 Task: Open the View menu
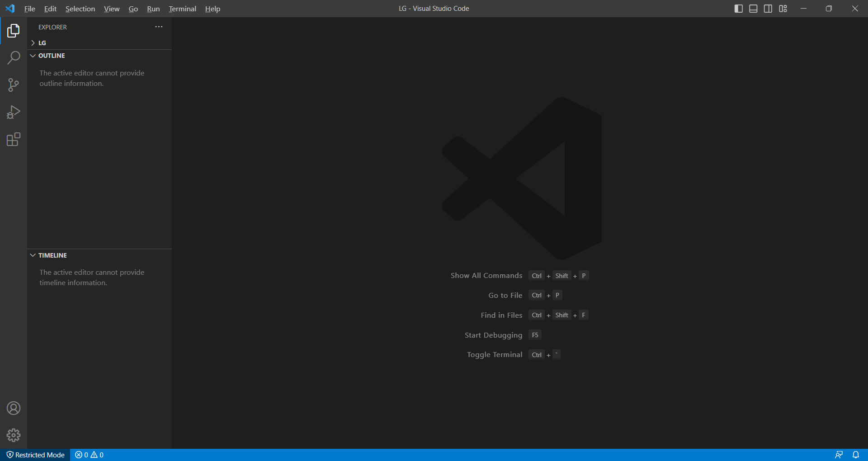click(x=112, y=9)
